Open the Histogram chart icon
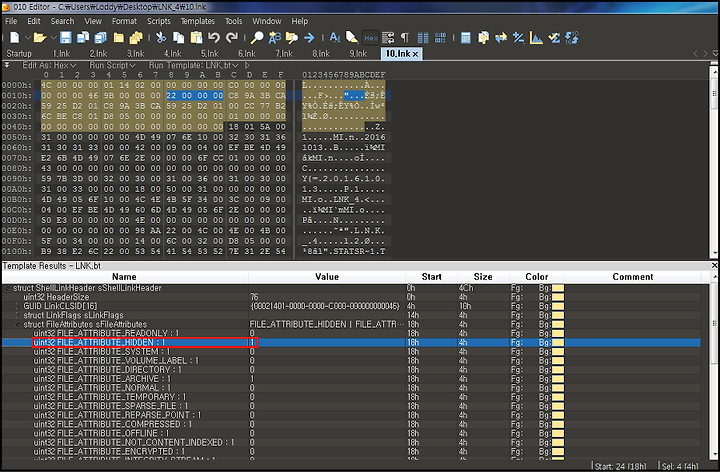Screen dimensions: 720x472 point(536,38)
